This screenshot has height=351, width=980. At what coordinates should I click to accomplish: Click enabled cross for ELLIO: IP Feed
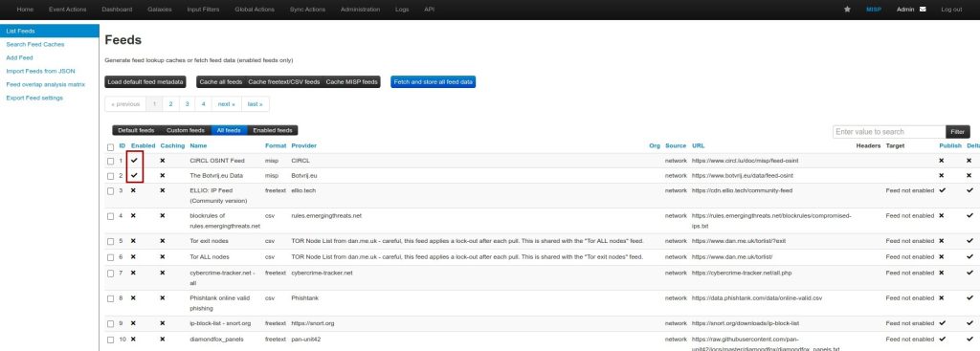[133, 190]
